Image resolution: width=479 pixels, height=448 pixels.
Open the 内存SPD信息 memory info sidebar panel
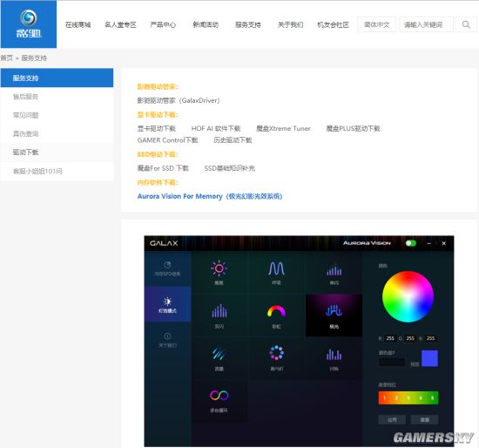(167, 268)
